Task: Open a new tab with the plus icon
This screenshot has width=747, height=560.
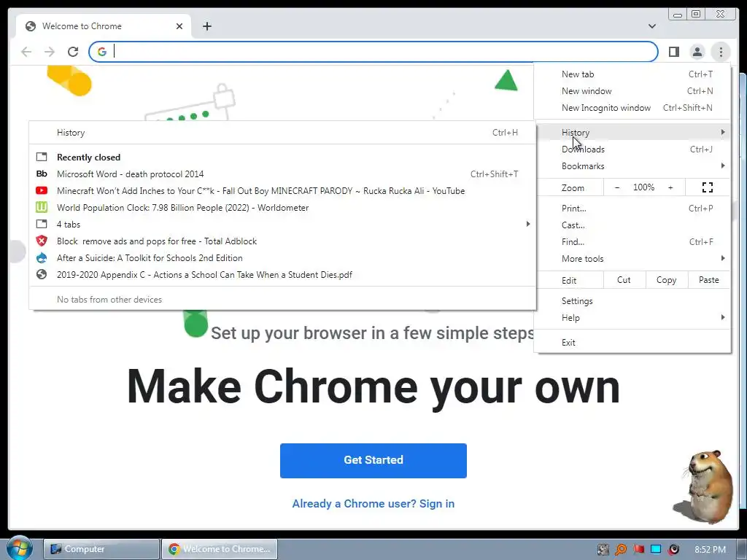Action: click(206, 26)
